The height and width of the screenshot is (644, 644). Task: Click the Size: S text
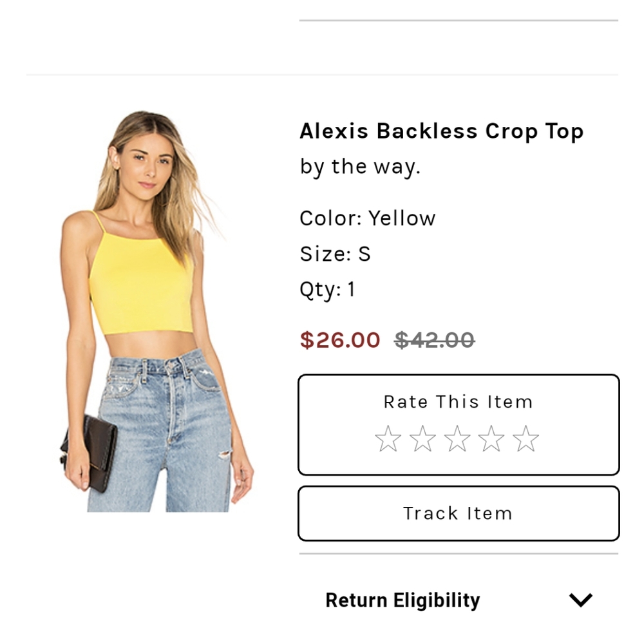point(334,253)
